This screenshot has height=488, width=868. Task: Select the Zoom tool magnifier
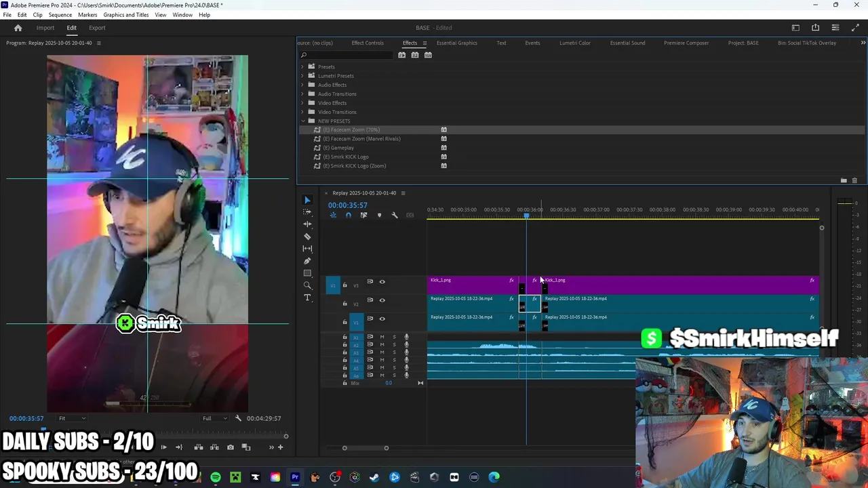(x=307, y=285)
